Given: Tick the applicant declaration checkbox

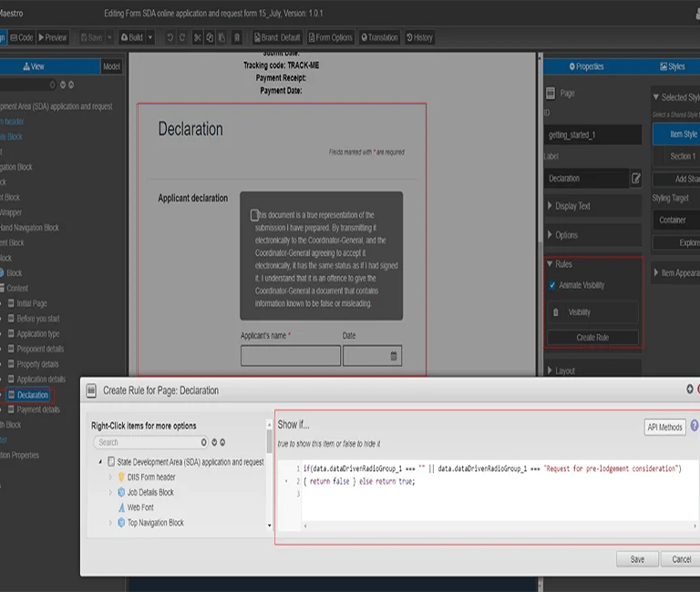Looking at the screenshot, I should [255, 216].
